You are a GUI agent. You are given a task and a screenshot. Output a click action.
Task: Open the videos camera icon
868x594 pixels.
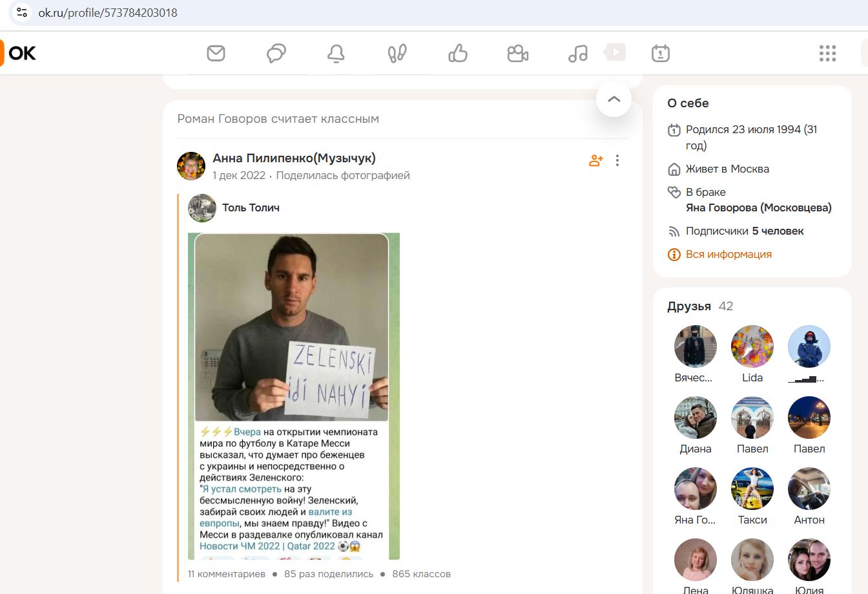tap(517, 53)
